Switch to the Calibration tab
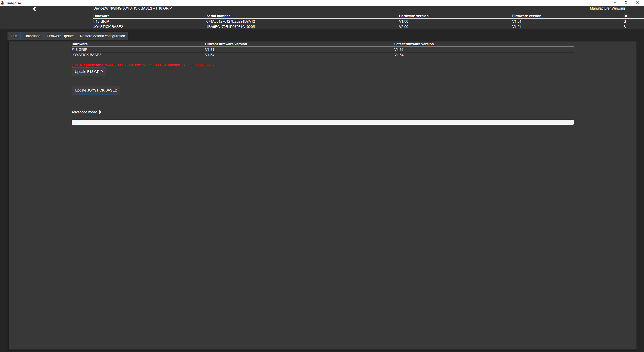This screenshot has height=352, width=644. 32,36
